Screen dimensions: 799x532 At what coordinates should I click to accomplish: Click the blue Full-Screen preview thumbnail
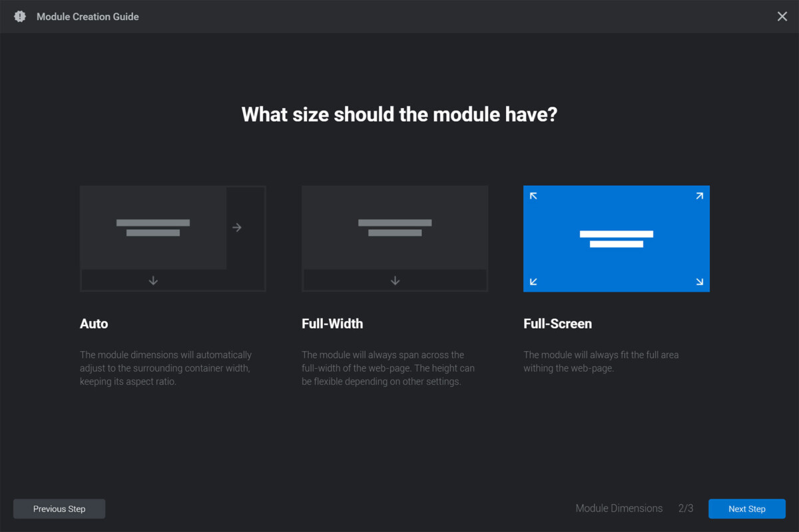616,238
